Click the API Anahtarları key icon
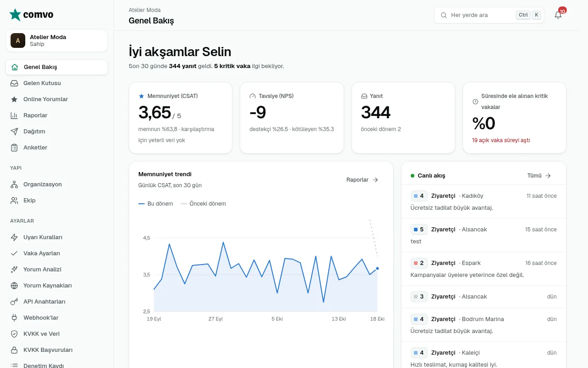 click(x=15, y=302)
